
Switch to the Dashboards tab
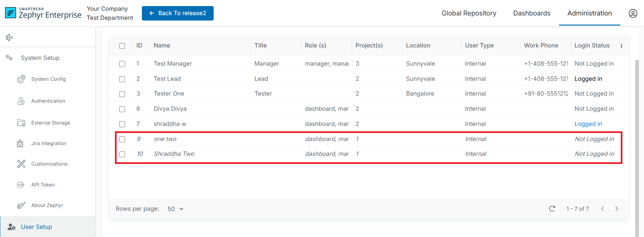tap(531, 13)
